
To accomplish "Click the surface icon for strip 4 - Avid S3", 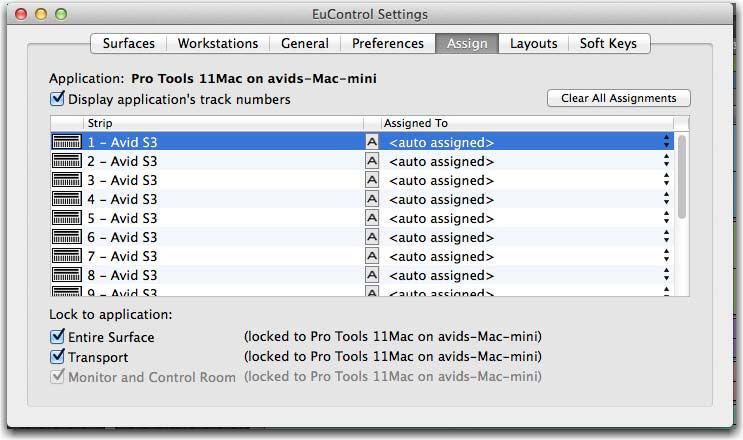I will (66, 199).
